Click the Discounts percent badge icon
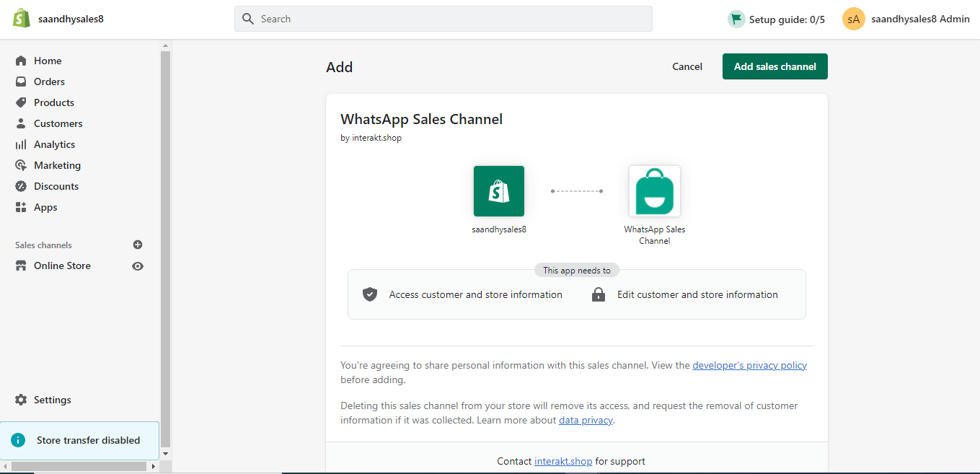 pyautogui.click(x=21, y=186)
